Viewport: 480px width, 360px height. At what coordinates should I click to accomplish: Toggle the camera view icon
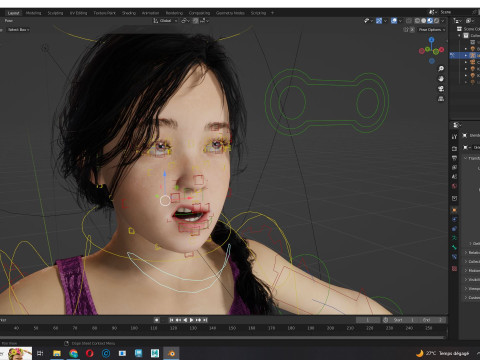tap(441, 89)
